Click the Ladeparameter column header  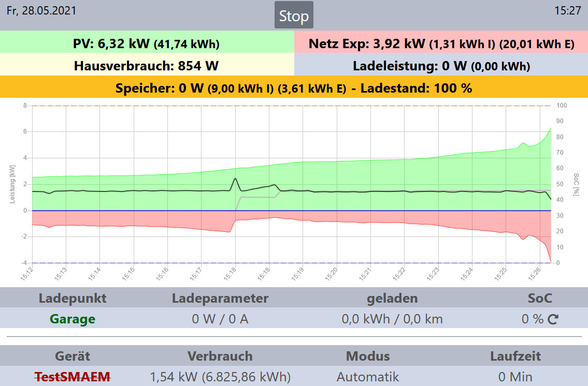pyautogui.click(x=220, y=299)
